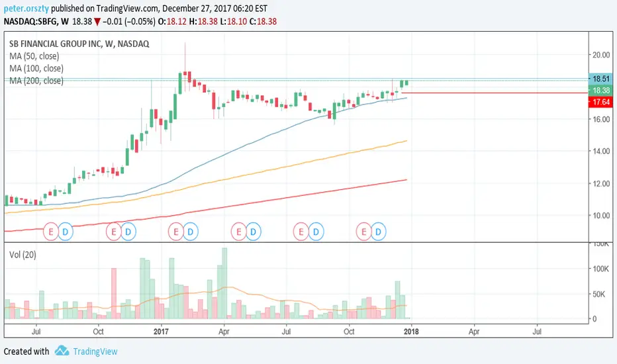This screenshot has height=364, width=617.
Task: Click the C:18.38 close value in header
Action: coord(262,21)
